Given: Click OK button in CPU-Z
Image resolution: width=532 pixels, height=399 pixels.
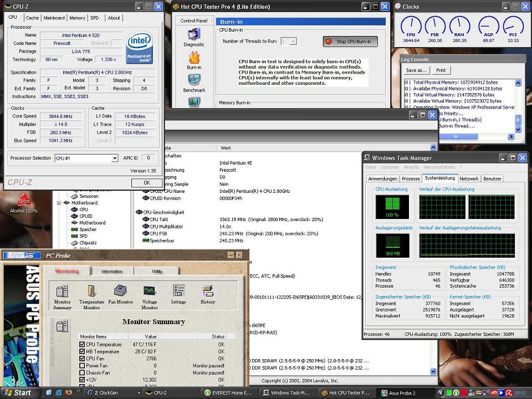Looking at the screenshot, I should (x=146, y=182).
